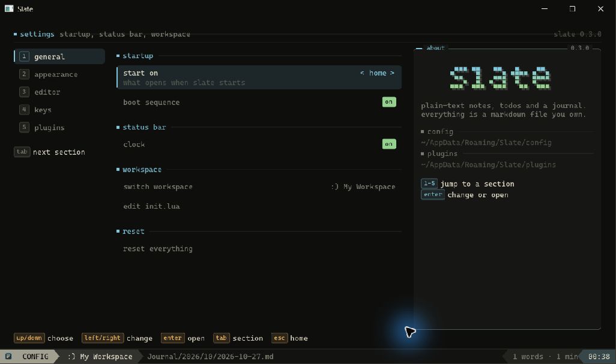Click the status bar section heading

click(x=144, y=127)
